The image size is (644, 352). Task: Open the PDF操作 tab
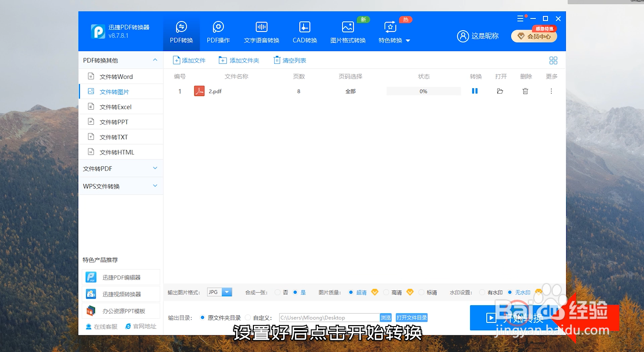pyautogui.click(x=218, y=31)
